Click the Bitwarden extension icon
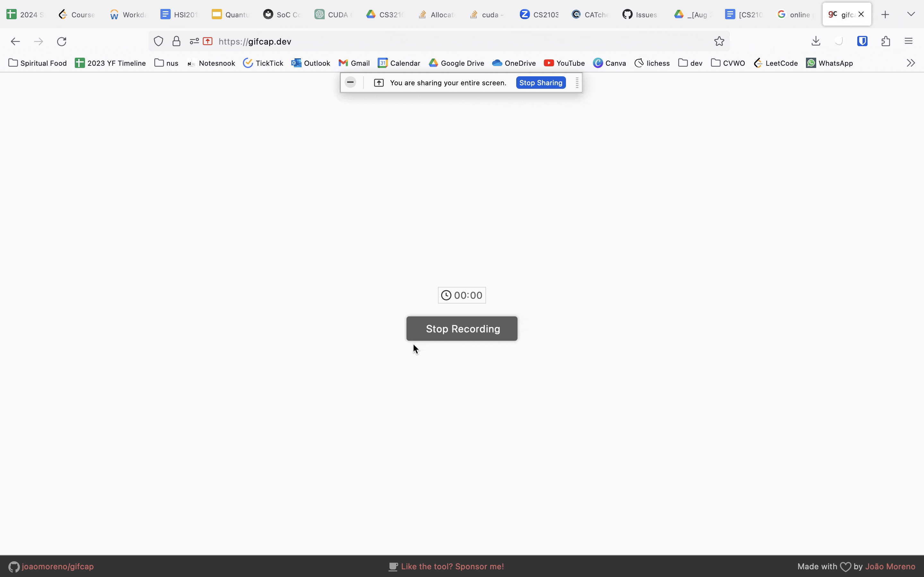 coord(862,41)
